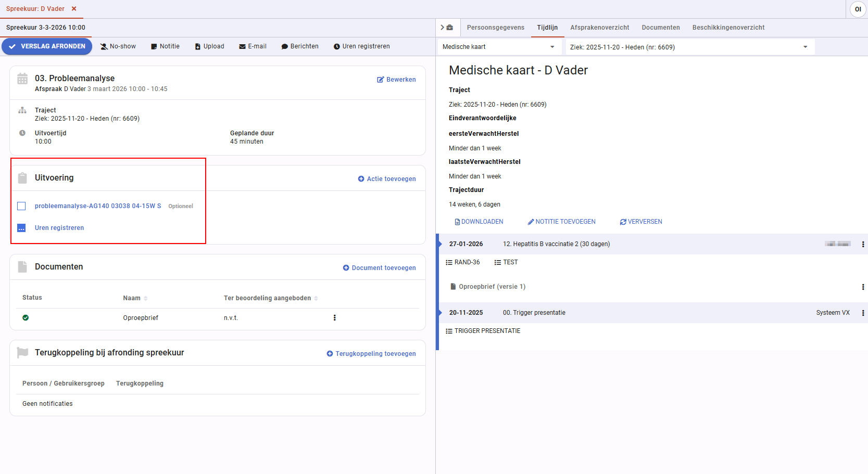Open Oproepbrief (versie 1) document
The image size is (868, 474).
click(488, 287)
